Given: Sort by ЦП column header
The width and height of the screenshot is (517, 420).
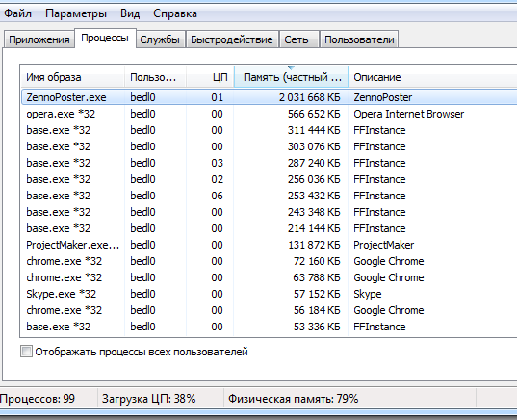Looking at the screenshot, I should (210, 77).
